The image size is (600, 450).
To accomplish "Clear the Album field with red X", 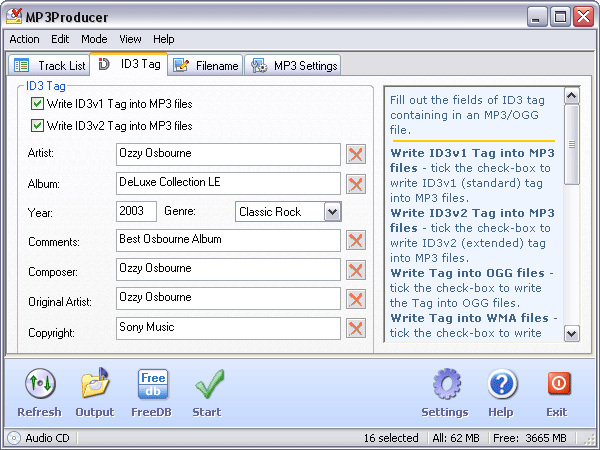I will (x=356, y=184).
